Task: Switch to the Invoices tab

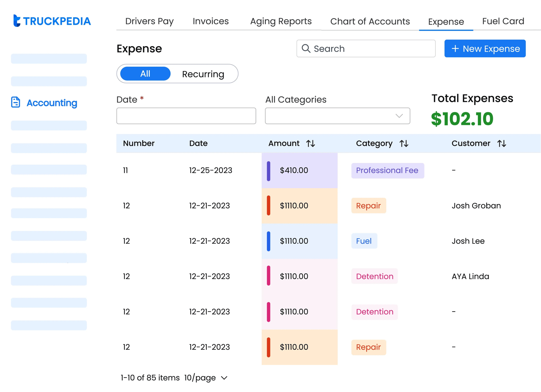Action: (211, 21)
